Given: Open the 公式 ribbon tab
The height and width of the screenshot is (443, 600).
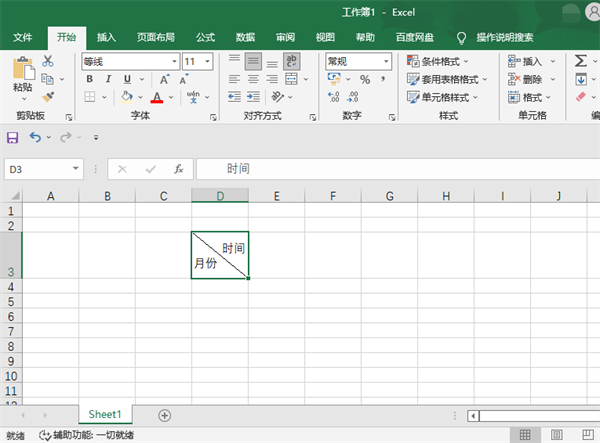Looking at the screenshot, I should click(205, 37).
